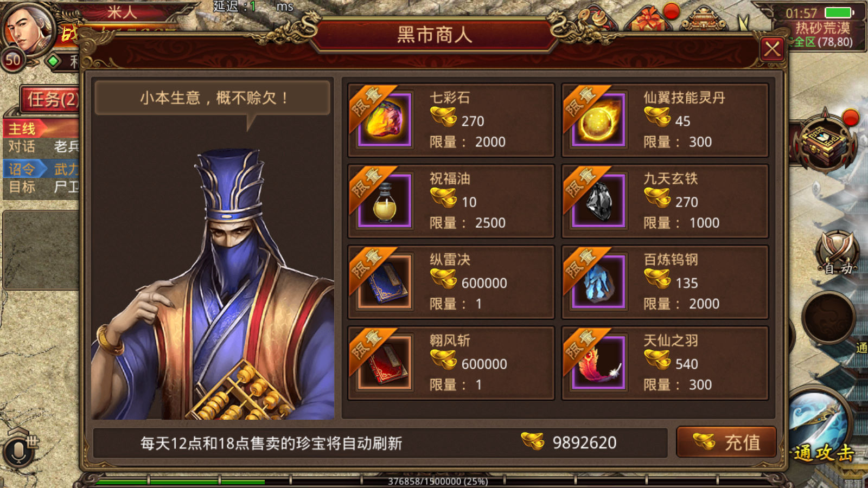Toggle the 自动 auto-battle button
The height and width of the screenshot is (488, 868).
click(838, 253)
